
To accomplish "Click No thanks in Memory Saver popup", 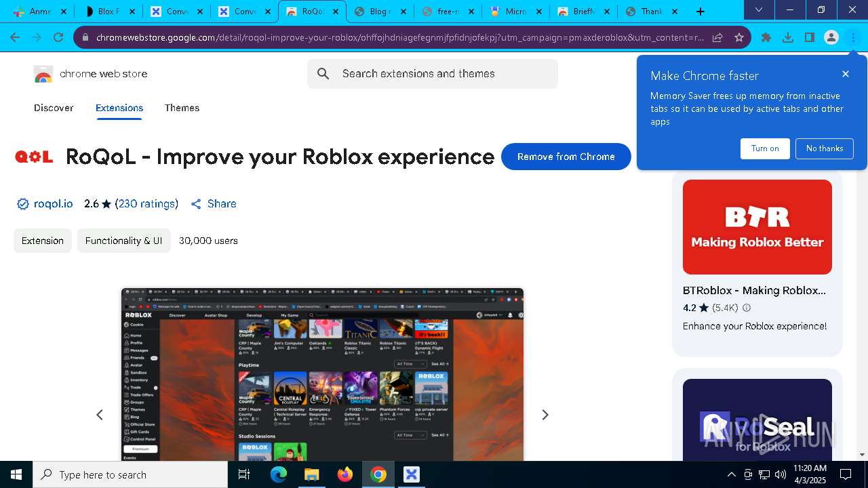I will coord(825,148).
